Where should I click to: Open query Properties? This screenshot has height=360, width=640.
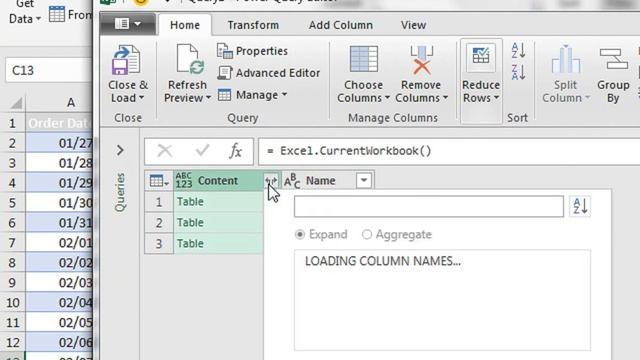pyautogui.click(x=252, y=51)
